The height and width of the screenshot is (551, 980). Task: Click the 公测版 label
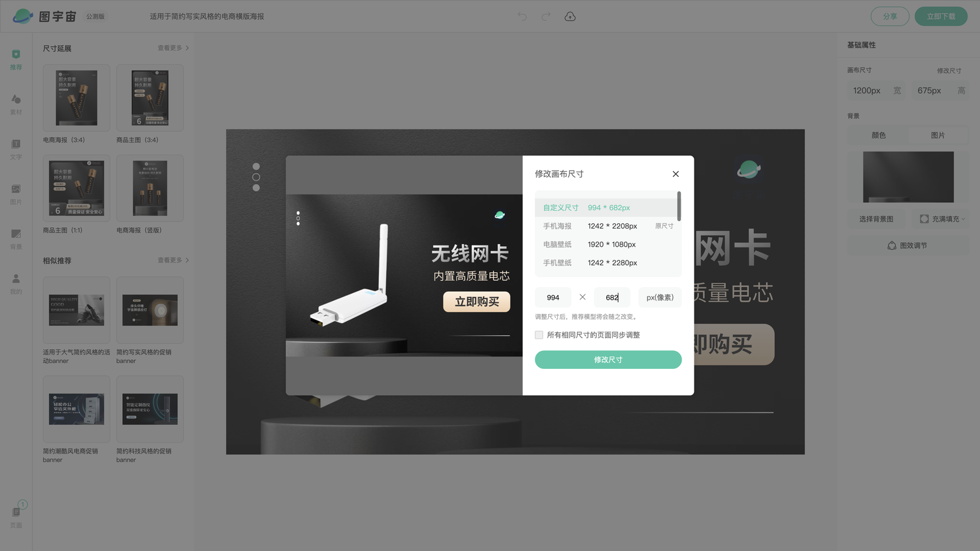click(95, 16)
